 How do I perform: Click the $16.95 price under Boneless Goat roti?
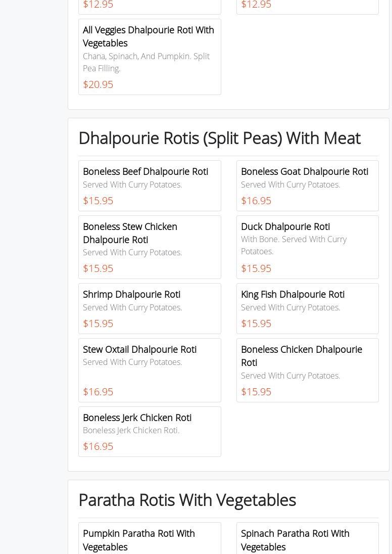[x=256, y=201]
